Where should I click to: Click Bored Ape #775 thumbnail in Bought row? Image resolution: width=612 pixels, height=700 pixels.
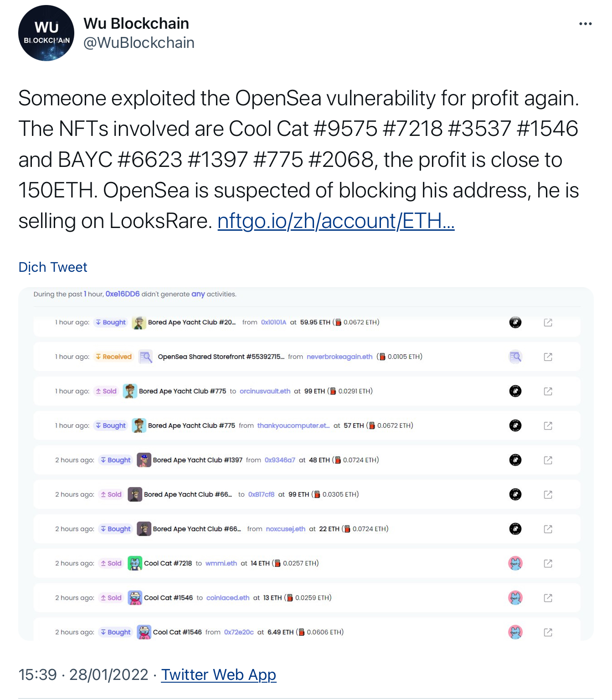[x=139, y=425]
